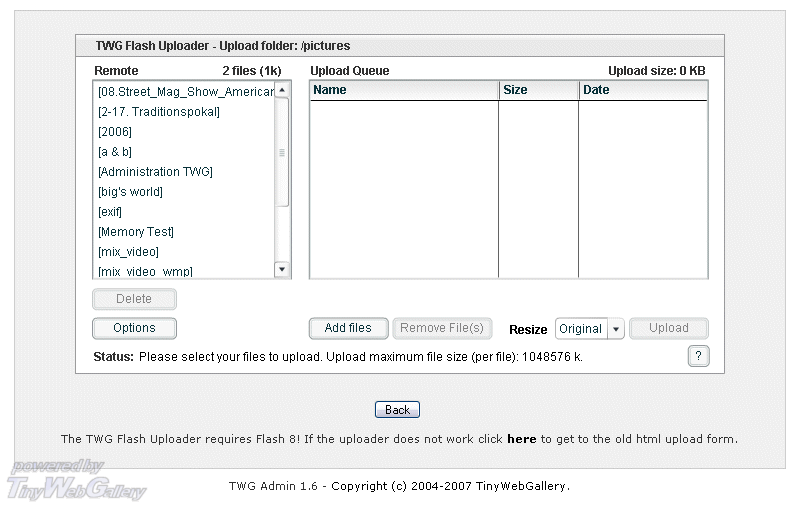This screenshot has width=793, height=507.
Task: Select Original in the Resize combo box
Action: 580,329
